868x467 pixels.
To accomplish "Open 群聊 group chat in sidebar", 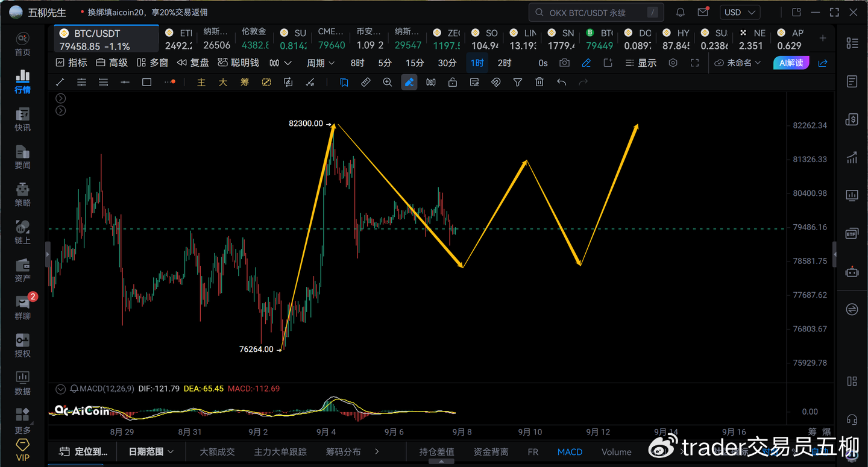I will [x=22, y=307].
